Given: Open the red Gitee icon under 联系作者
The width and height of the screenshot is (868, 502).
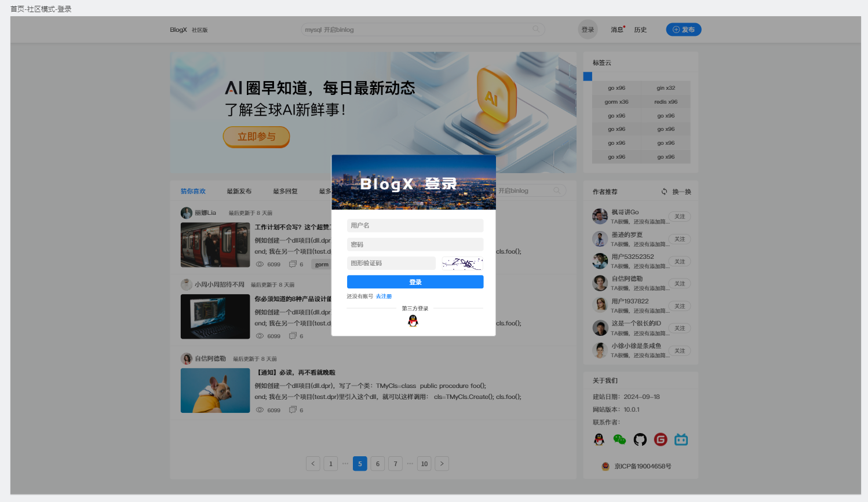Looking at the screenshot, I should [x=661, y=439].
